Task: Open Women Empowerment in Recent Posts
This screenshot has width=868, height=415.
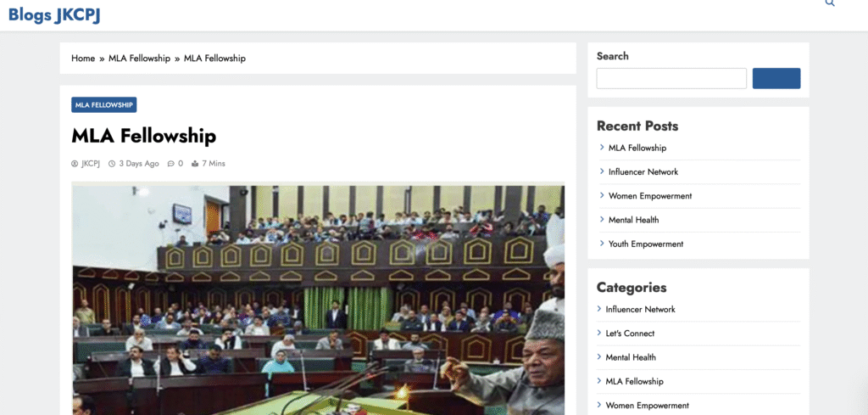Action: click(650, 195)
